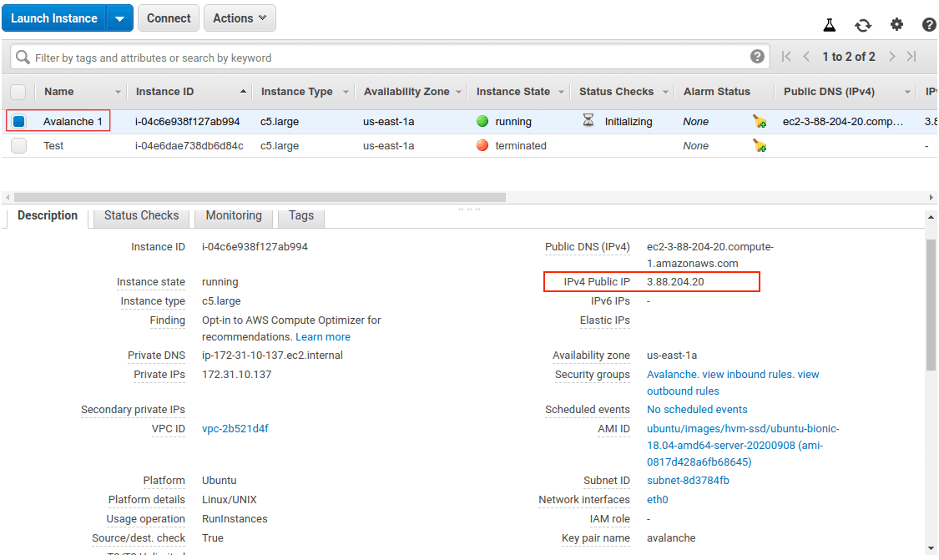
Task: Open the Instance State column filter dropdown
Action: pyautogui.click(x=562, y=92)
